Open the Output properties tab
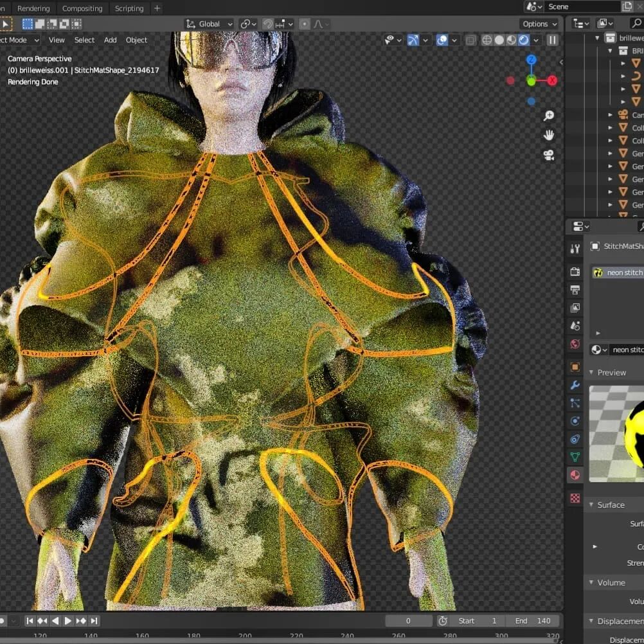644x644 pixels. pos(575,290)
